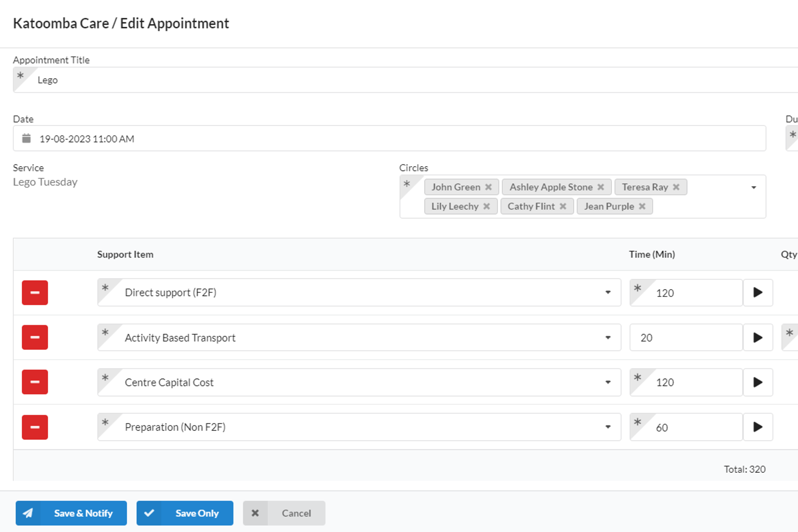The height and width of the screenshot is (532, 798).
Task: Remove the Preparation (Non F2F) support item
Action: [x=35, y=427]
